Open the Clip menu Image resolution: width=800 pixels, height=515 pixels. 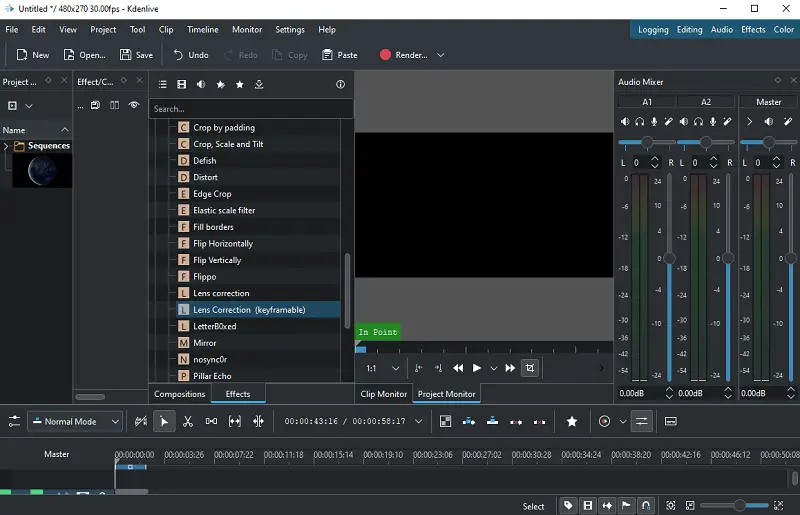tap(166, 30)
